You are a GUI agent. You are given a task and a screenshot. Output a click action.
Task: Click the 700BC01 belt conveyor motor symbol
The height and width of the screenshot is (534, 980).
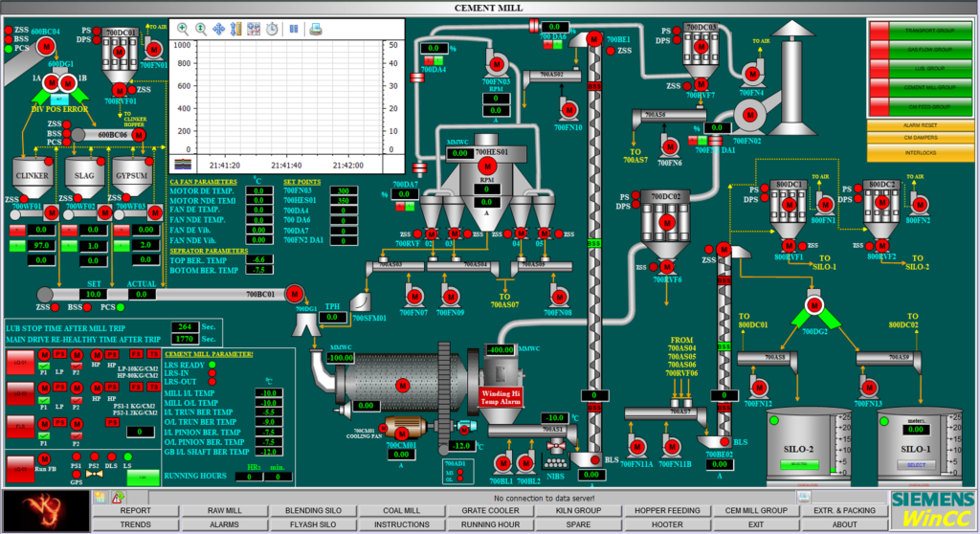pos(295,293)
